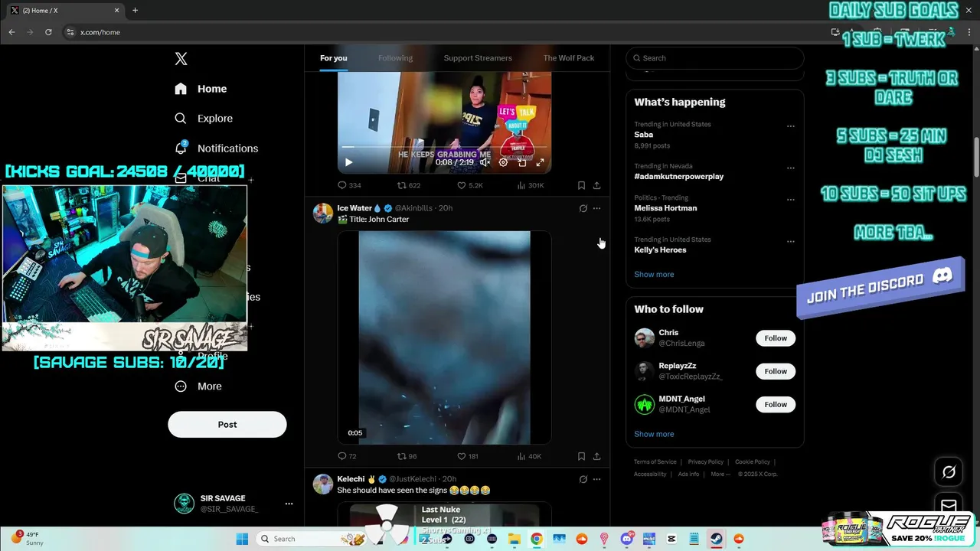Share the Ice Water post

[x=596, y=456]
